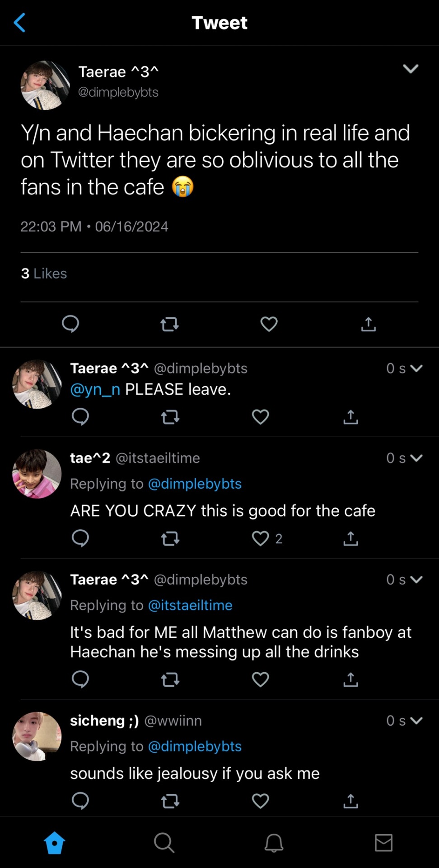Like tae^2's reply with 2 likes
Screen dimensions: 439x868
pyautogui.click(x=261, y=538)
